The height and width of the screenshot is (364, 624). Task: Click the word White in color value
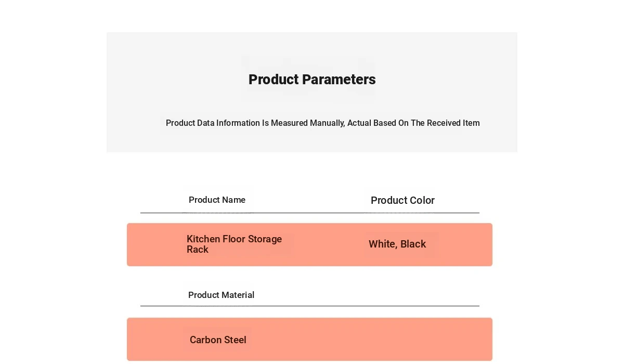[383, 244]
